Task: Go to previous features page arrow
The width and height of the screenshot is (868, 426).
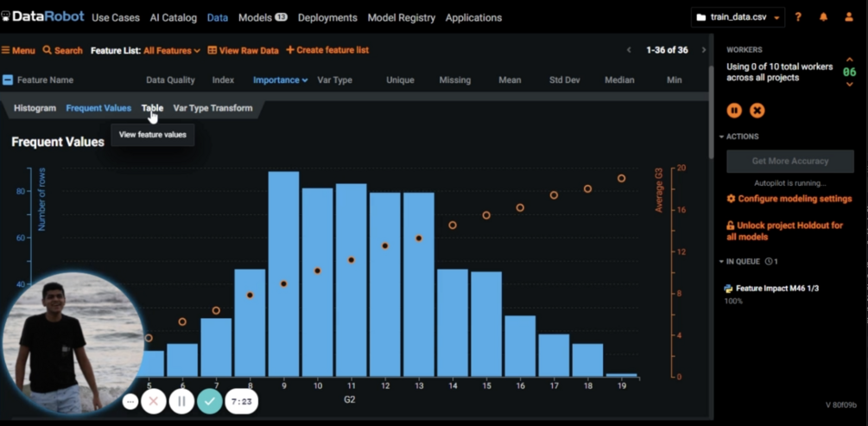Action: pyautogui.click(x=629, y=50)
